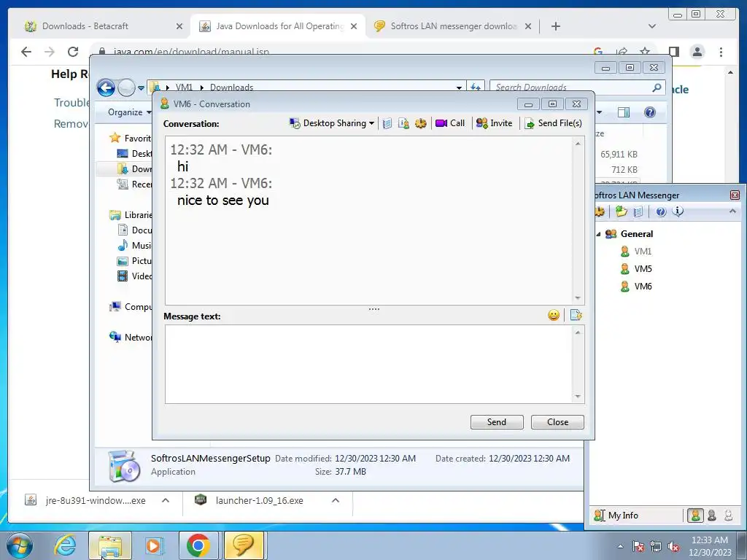Viewport: 747px width, 560px height.
Task: Collapse the General group in Softros Messenger
Action: (x=598, y=234)
